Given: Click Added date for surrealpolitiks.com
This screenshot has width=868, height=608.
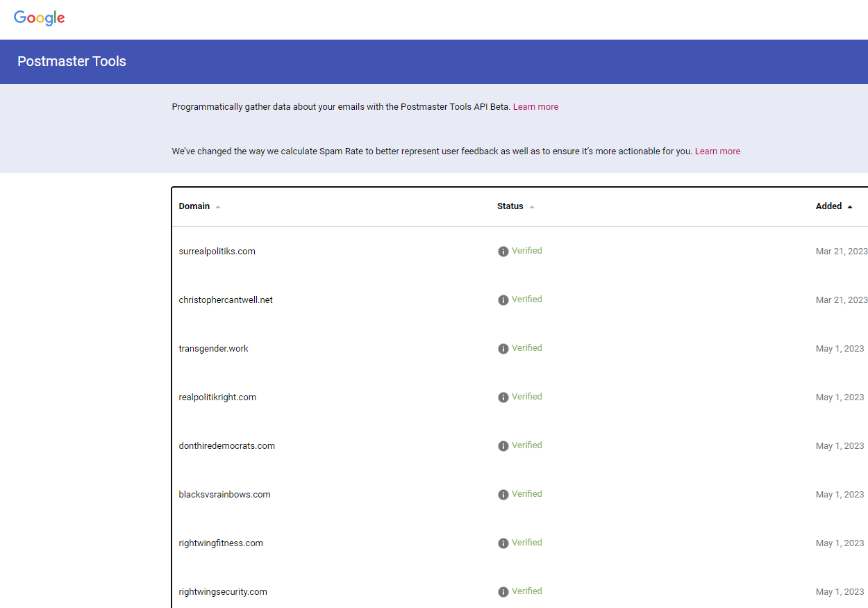Looking at the screenshot, I should coord(842,252).
